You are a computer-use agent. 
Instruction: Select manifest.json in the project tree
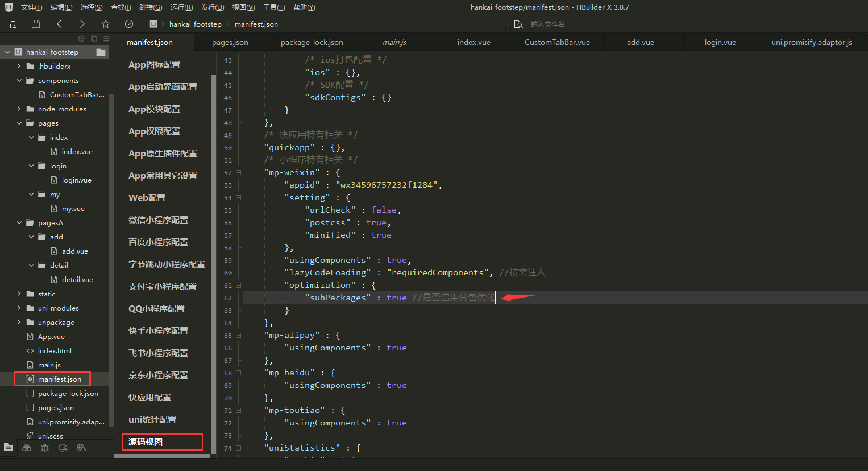(59, 379)
